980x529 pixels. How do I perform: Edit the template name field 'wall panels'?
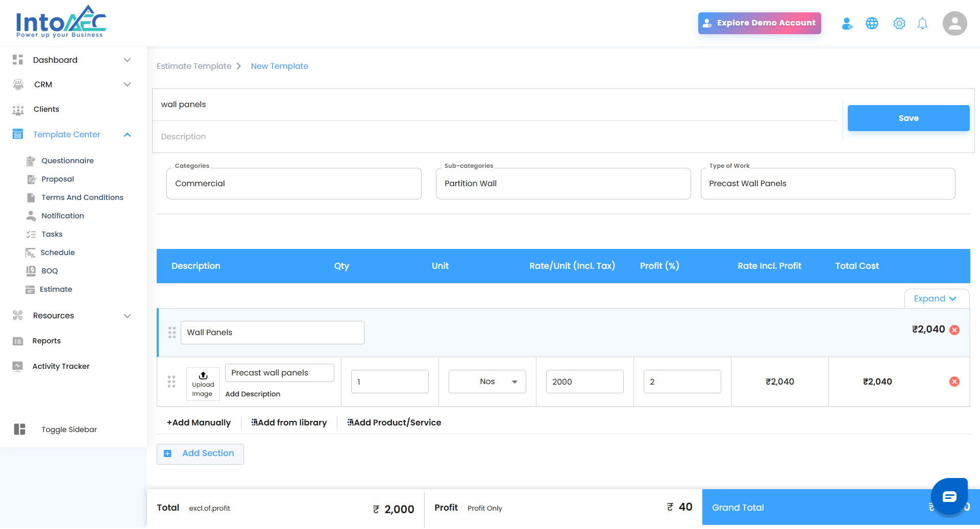pyautogui.click(x=495, y=105)
